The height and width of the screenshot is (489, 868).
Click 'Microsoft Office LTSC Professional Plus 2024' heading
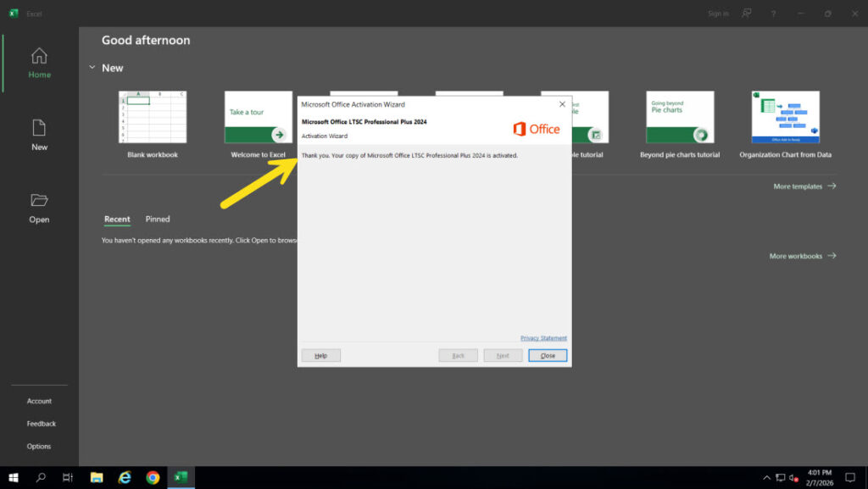pos(364,122)
